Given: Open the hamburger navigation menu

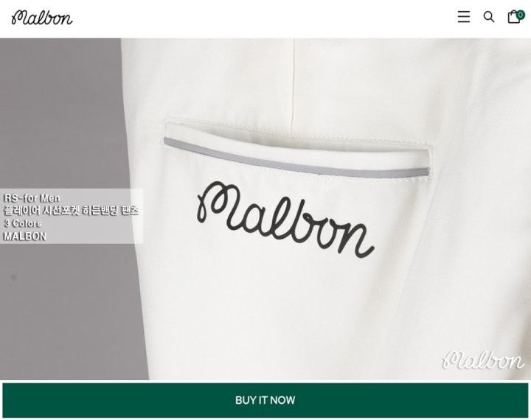Looking at the screenshot, I should click(464, 17).
